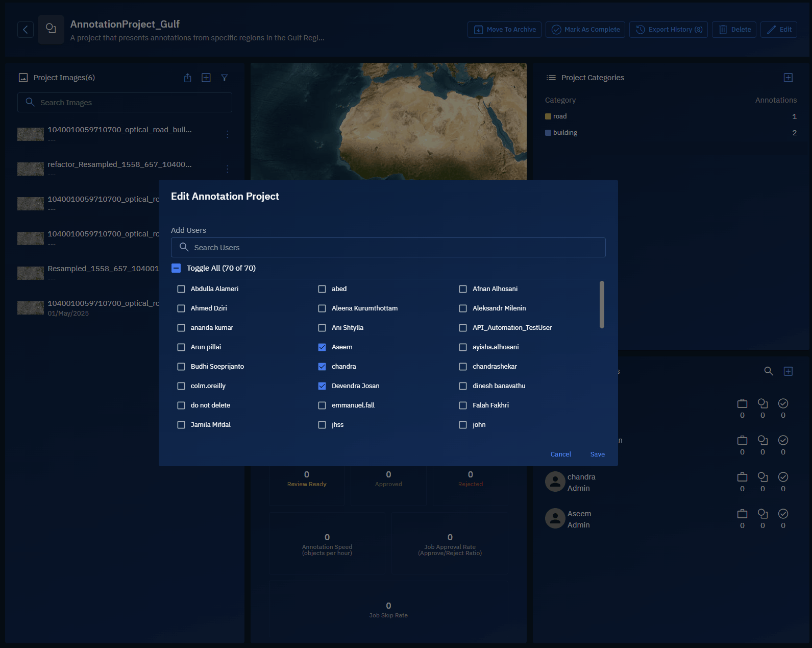Toggle All users checkbox

[176, 268]
